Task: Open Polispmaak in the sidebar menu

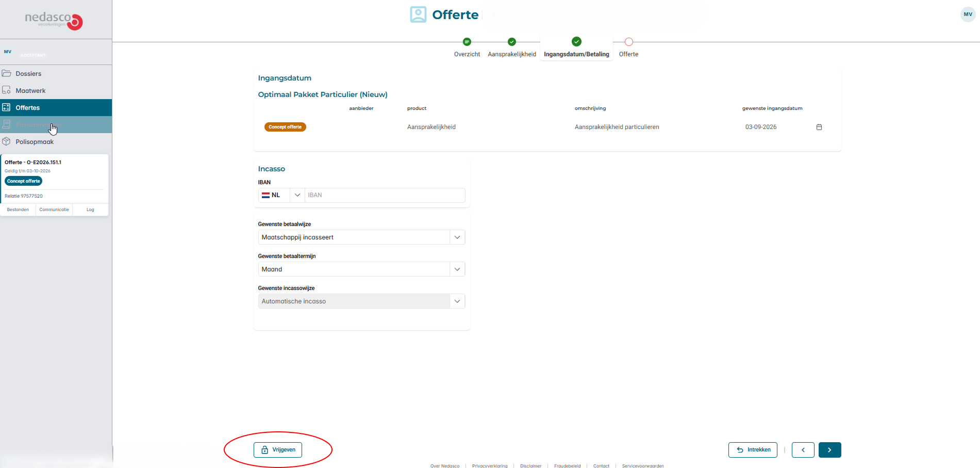Action: pyautogui.click(x=56, y=141)
